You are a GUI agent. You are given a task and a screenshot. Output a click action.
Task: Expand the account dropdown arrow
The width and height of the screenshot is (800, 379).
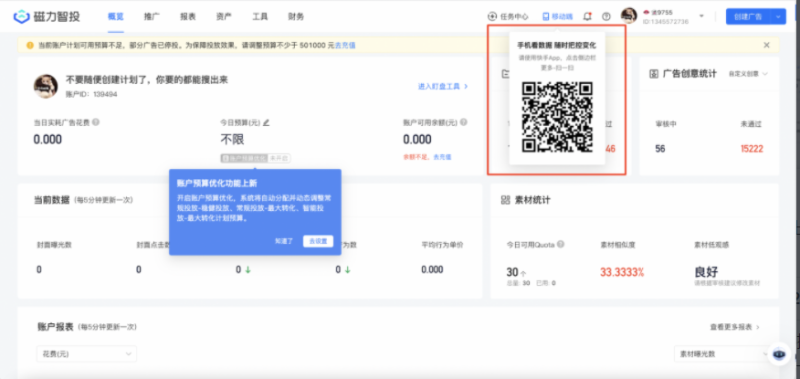pos(702,16)
